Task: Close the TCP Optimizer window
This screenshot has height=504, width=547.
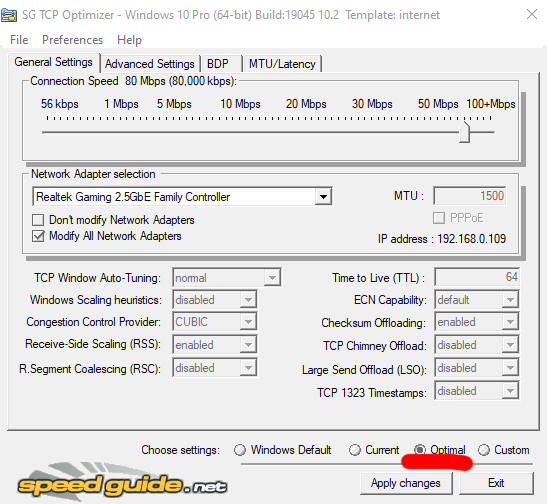Action: [532, 15]
